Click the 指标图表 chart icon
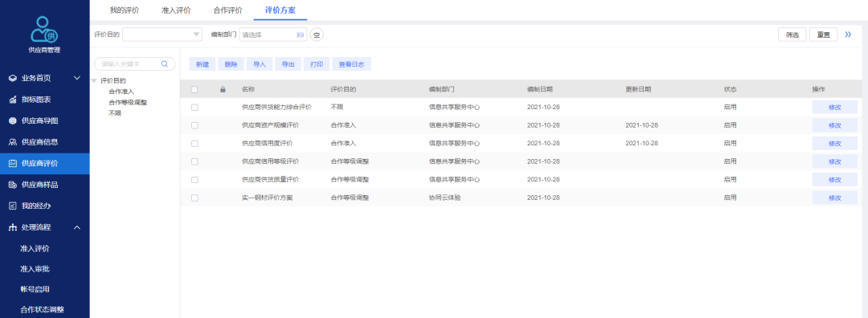Viewport: 868px width, 318px height. [13, 100]
